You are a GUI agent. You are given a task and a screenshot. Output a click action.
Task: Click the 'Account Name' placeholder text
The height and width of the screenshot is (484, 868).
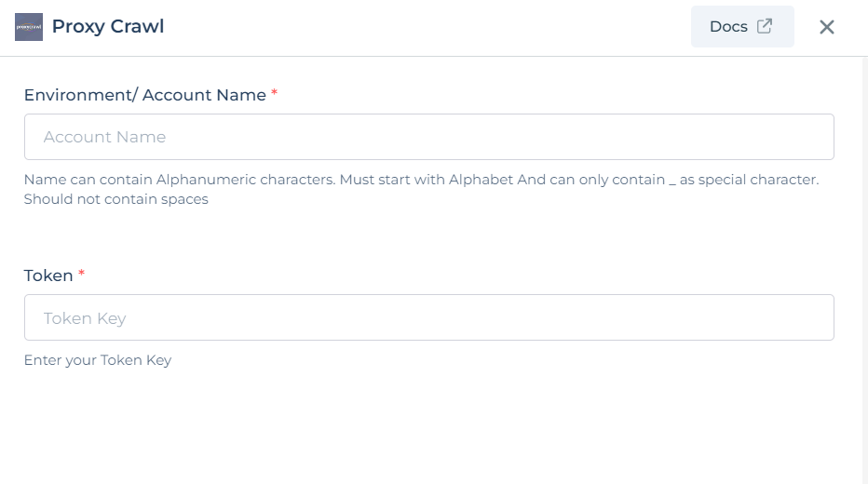(104, 137)
